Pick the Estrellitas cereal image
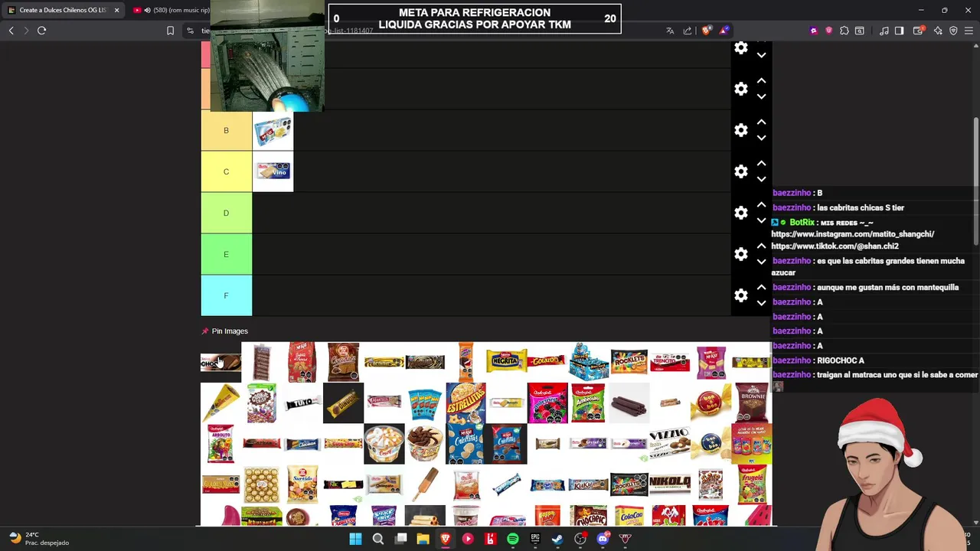Viewport: 980px width, 551px height. click(465, 403)
